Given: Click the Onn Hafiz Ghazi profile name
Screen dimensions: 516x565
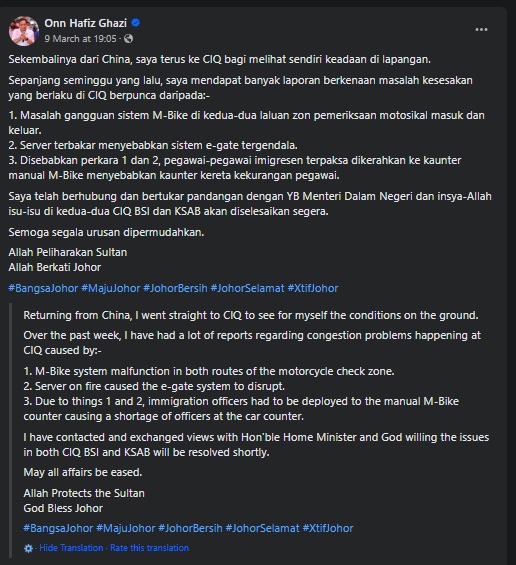Looking at the screenshot, I should click(x=85, y=23).
